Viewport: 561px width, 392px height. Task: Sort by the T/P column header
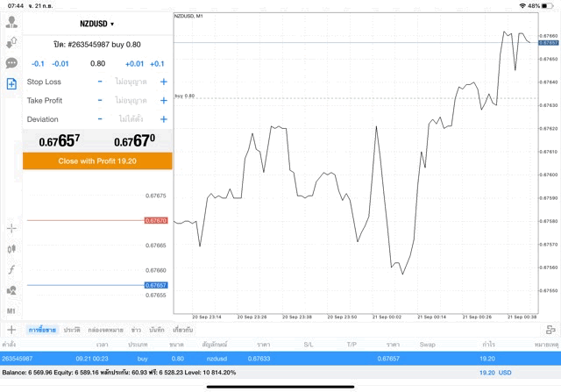pos(352,345)
